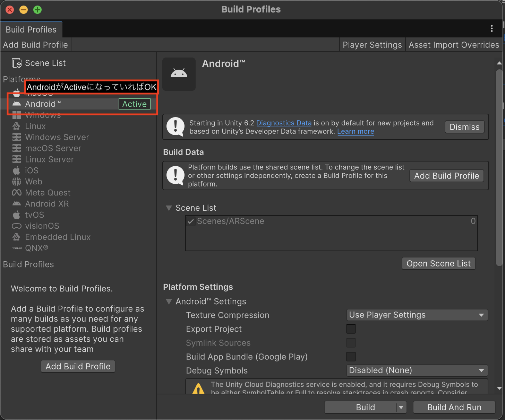Select the Meta Quest platform icon
The width and height of the screenshot is (505, 420).
click(x=16, y=193)
